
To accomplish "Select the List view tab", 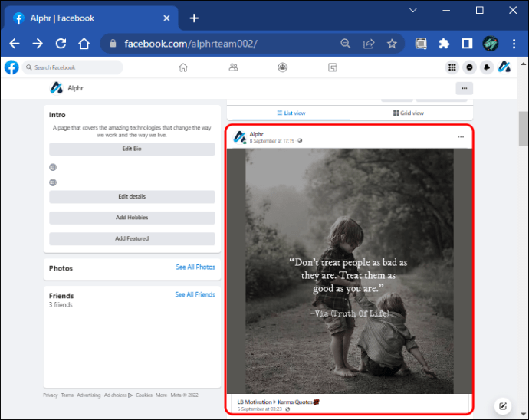I will coord(291,113).
